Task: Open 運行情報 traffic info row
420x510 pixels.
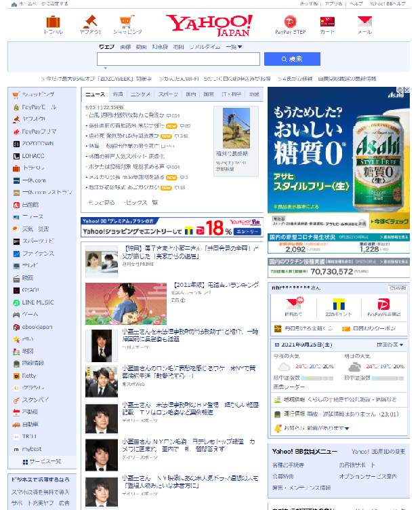Action: pos(339,414)
